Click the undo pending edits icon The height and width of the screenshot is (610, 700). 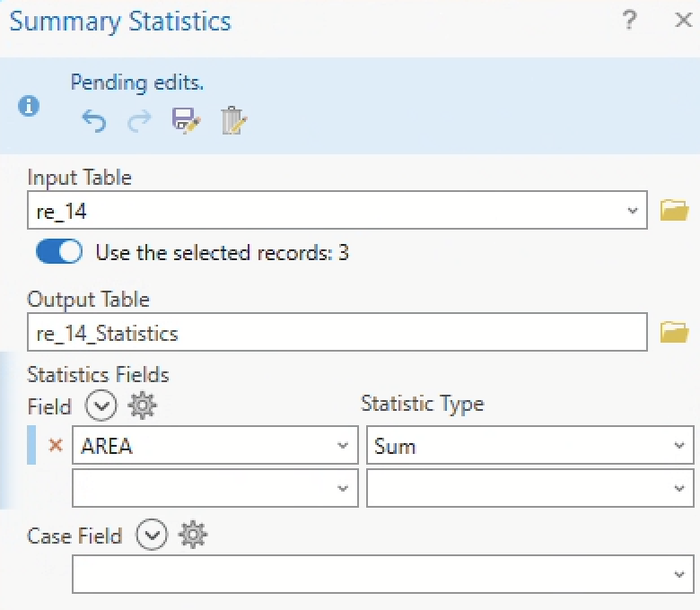pos(93,120)
